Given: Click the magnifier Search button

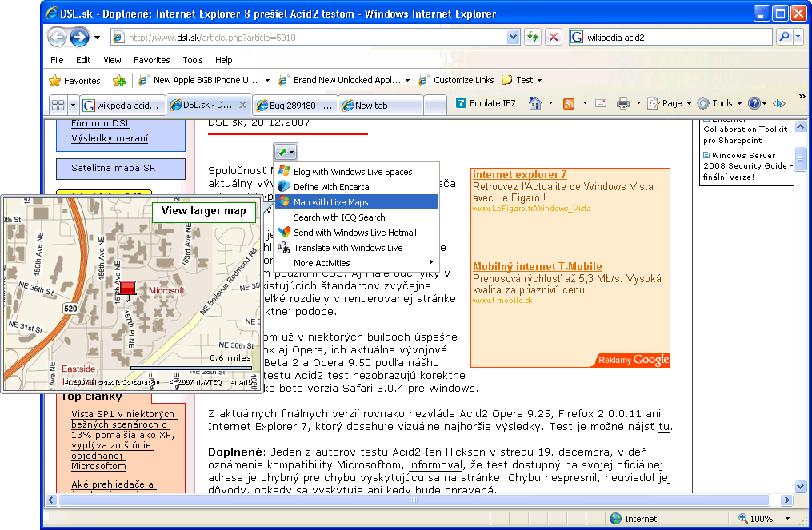Looking at the screenshot, I should 785,37.
